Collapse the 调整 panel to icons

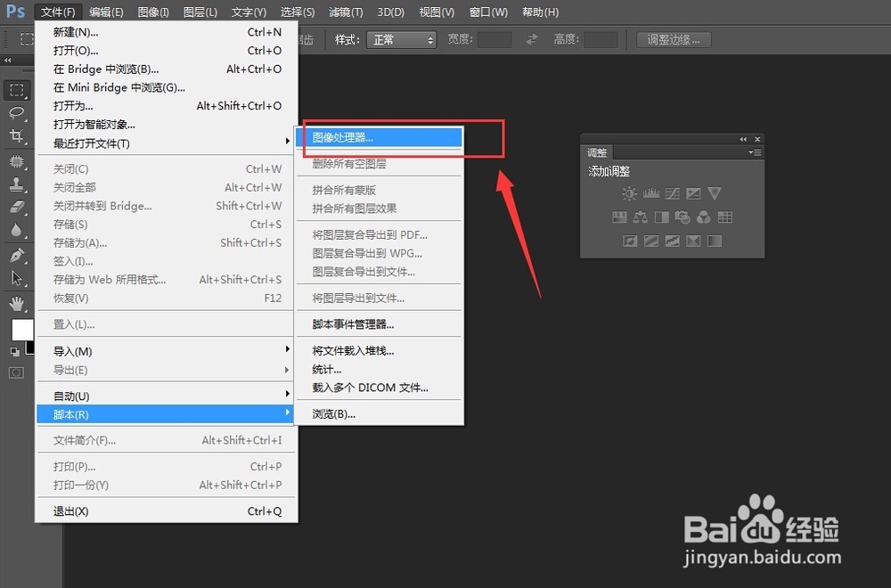[x=743, y=139]
